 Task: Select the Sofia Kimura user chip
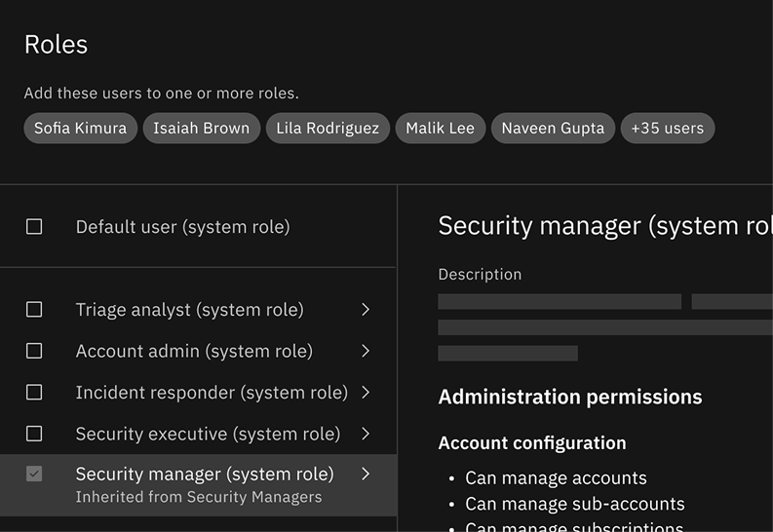(80, 128)
